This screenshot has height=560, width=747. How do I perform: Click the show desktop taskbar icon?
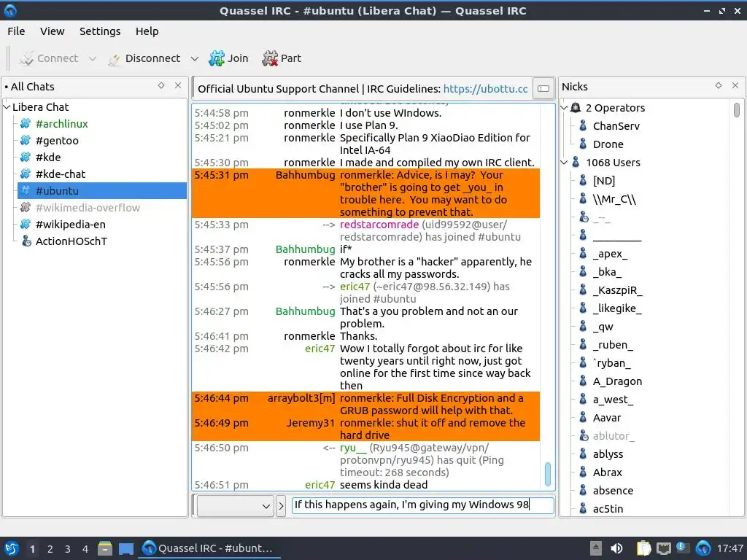point(126,548)
